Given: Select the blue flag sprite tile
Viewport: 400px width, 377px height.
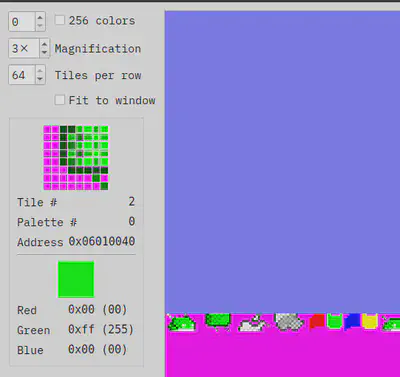Looking at the screenshot, I should [353, 321].
